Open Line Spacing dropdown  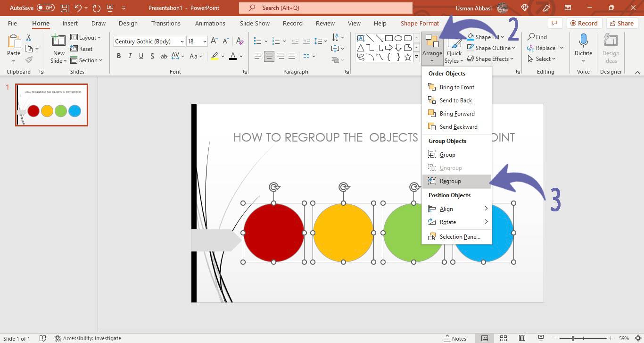[x=321, y=42]
